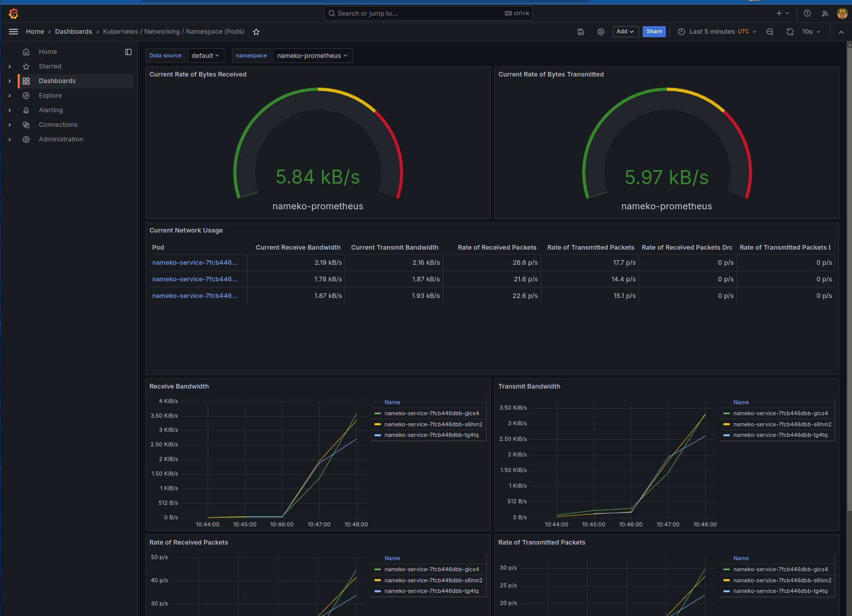Sort table by Current Receive Bandwidth column
Screen dimensions: 852x616
click(298, 248)
